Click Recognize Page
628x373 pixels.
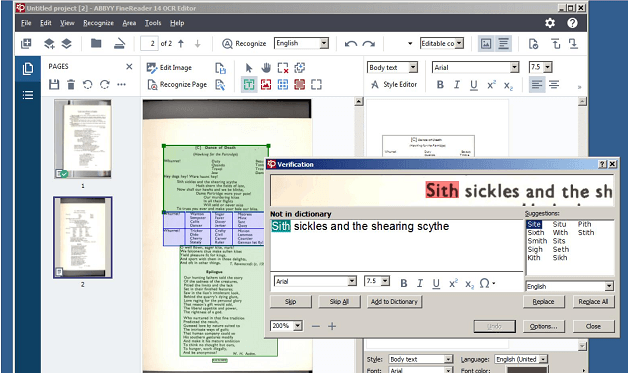[177, 85]
